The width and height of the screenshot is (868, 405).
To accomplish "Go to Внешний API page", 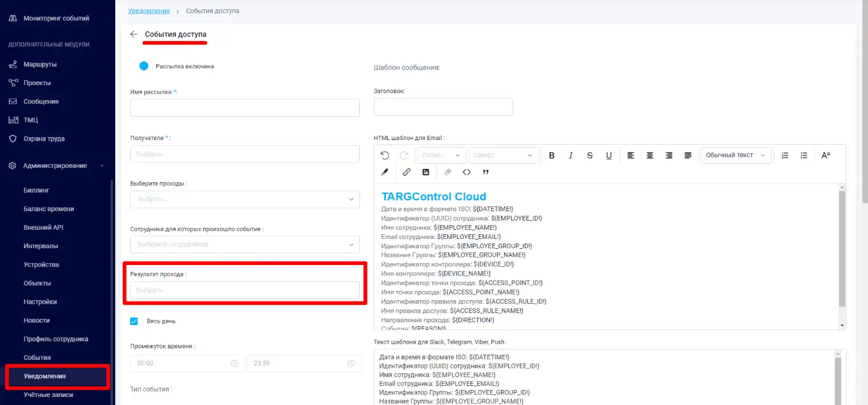I will [x=43, y=227].
